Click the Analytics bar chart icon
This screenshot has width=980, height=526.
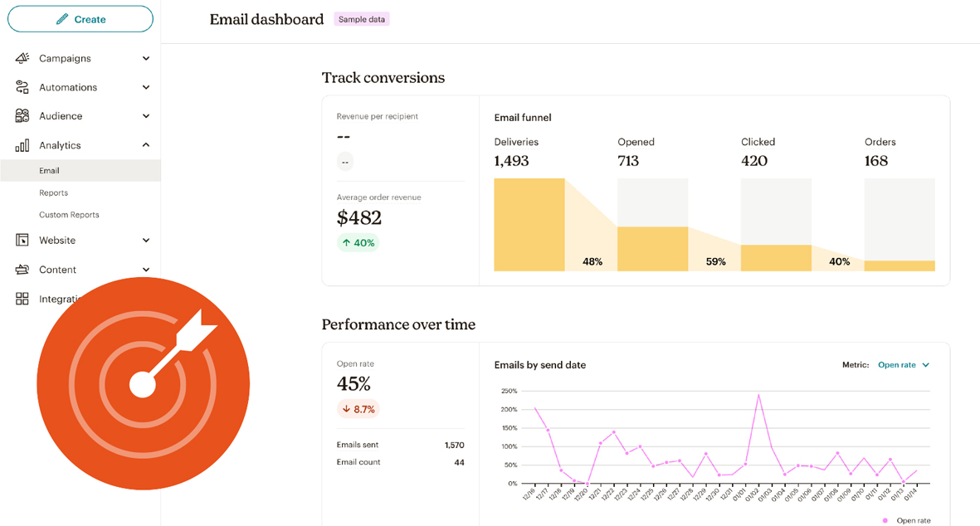pyautogui.click(x=22, y=145)
